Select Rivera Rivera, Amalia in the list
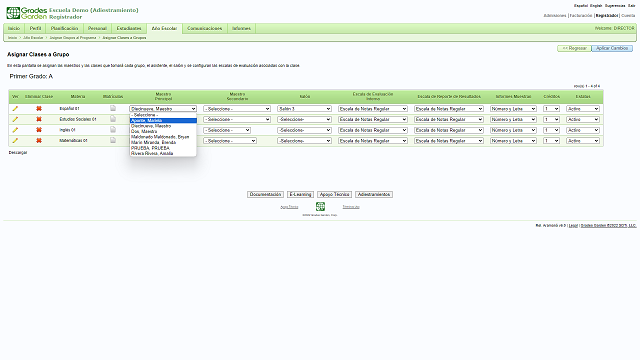This screenshot has width=640, height=360. coord(163,153)
